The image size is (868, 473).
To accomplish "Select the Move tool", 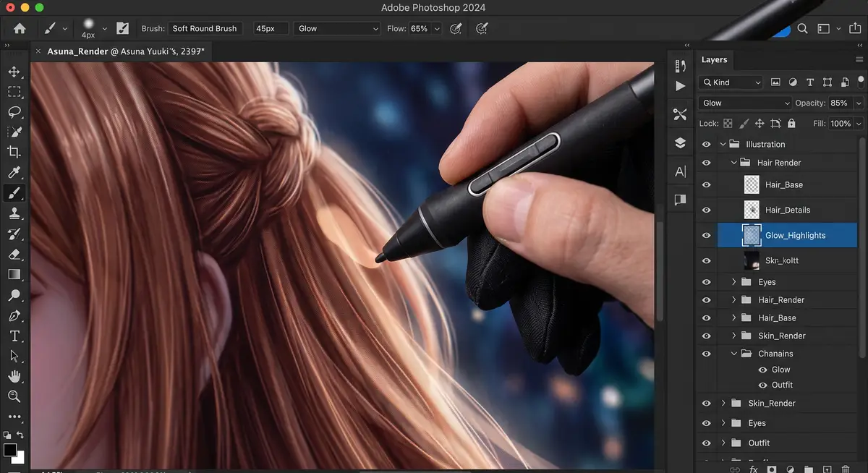I will pos(14,72).
